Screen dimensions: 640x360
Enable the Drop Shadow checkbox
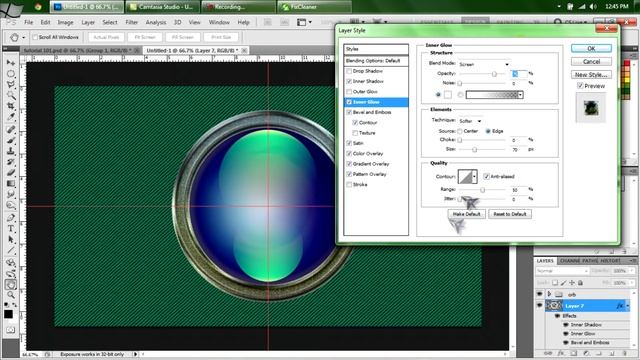[x=349, y=71]
